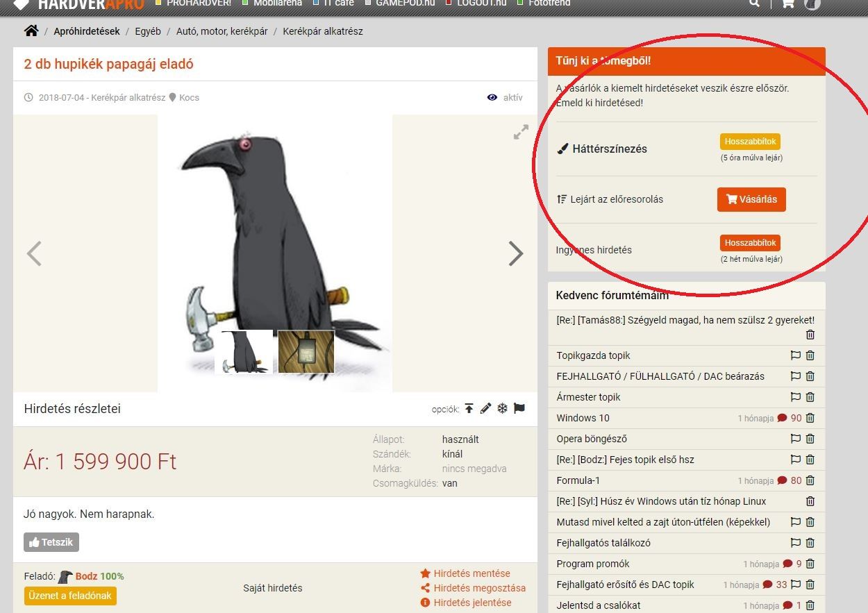Click flag on Fejhallgatós találkozó row
868x613 pixels.
796,543
